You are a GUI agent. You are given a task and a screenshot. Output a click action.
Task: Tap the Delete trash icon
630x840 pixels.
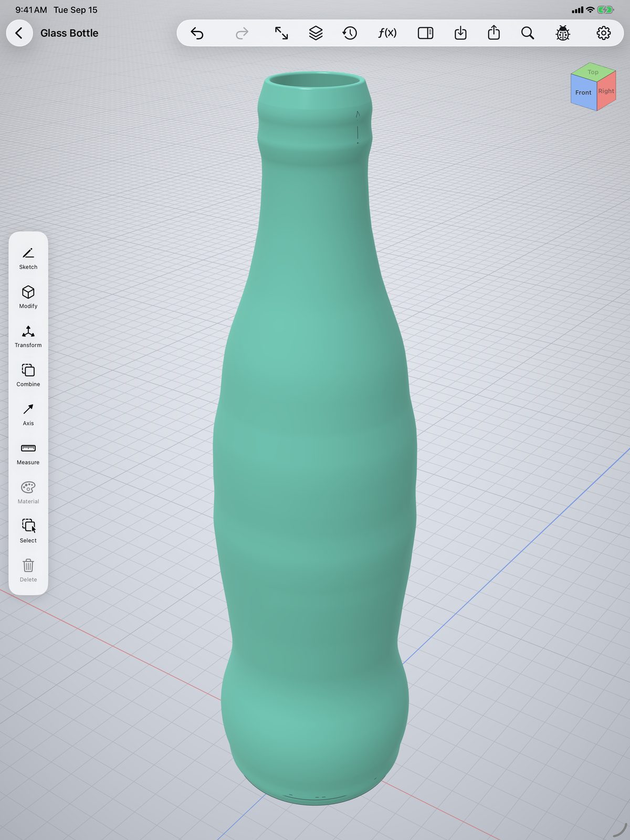point(28,571)
